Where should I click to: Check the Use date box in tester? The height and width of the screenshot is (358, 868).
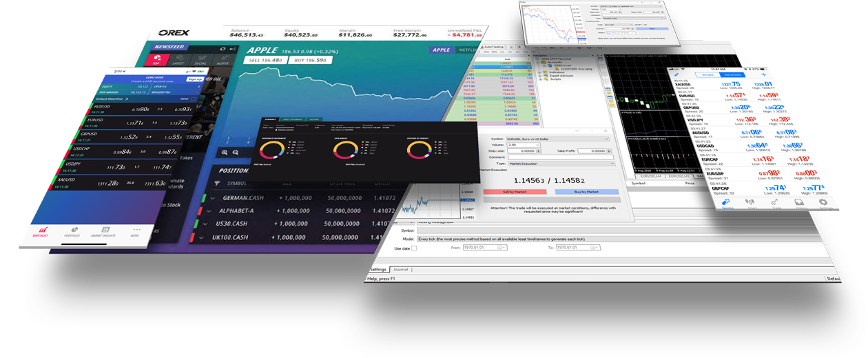click(x=414, y=248)
